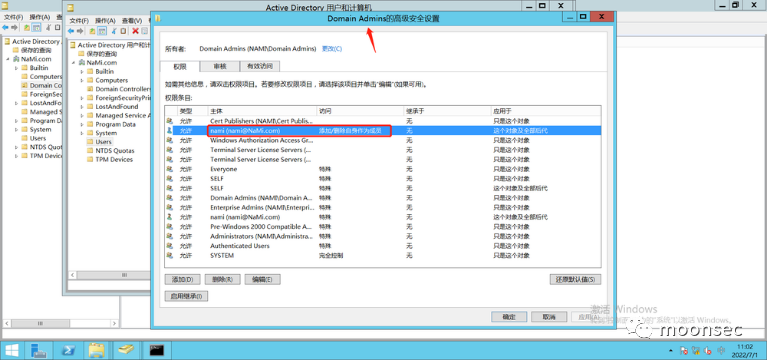767x360 pixels.
Task: Click the Action Center flag in tray
Action: pyautogui.click(x=684, y=351)
